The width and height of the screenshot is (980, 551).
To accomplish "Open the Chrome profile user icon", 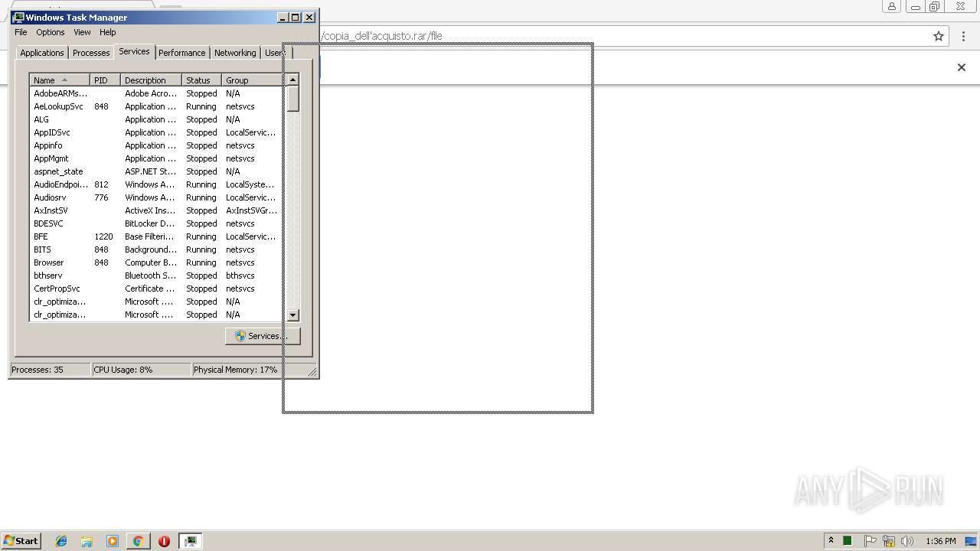I will (x=892, y=7).
